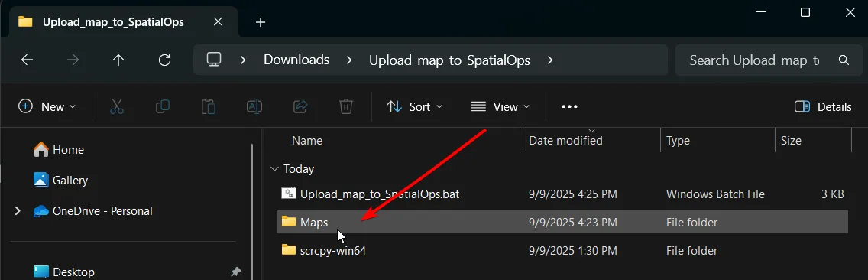Image resolution: width=868 pixels, height=280 pixels.
Task: Unpin Desktop using the pin icon
Action: tap(235, 272)
